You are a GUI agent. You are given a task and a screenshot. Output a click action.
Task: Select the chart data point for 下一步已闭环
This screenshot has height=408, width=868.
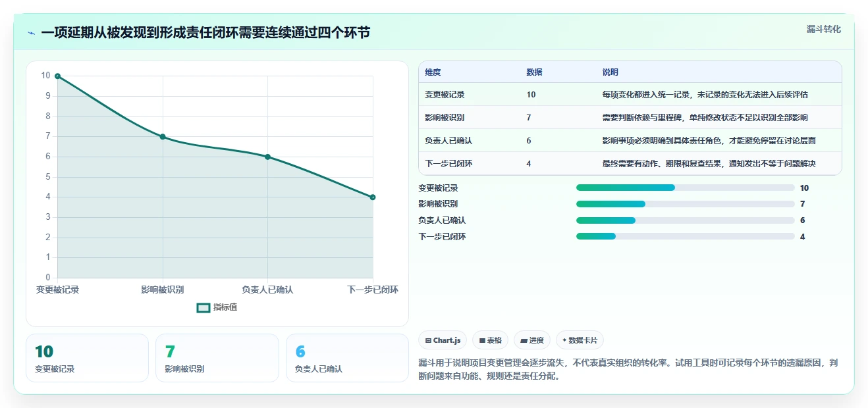[373, 197]
